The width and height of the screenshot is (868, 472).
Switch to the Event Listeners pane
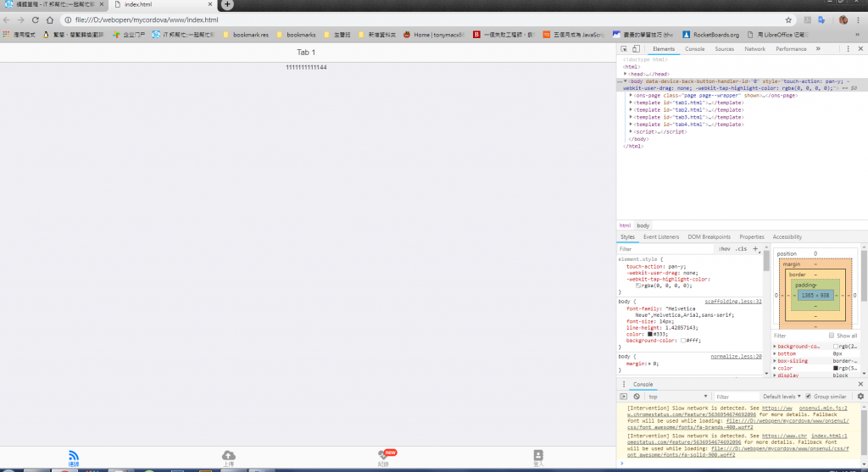pyautogui.click(x=661, y=236)
